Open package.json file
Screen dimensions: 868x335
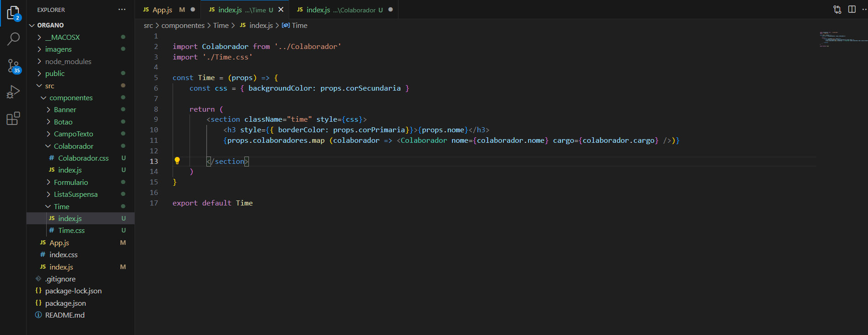pos(81,303)
